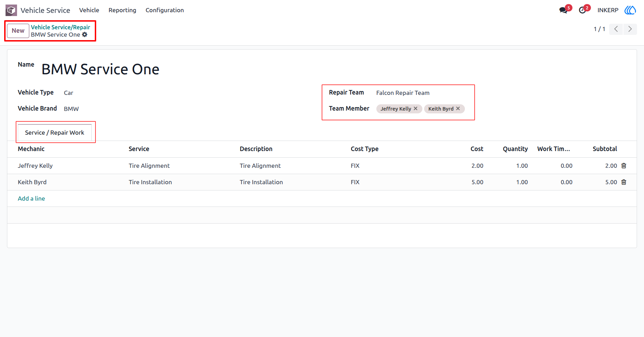Click the user avatar icon at top right
This screenshot has width=644, height=337.
click(x=630, y=10)
